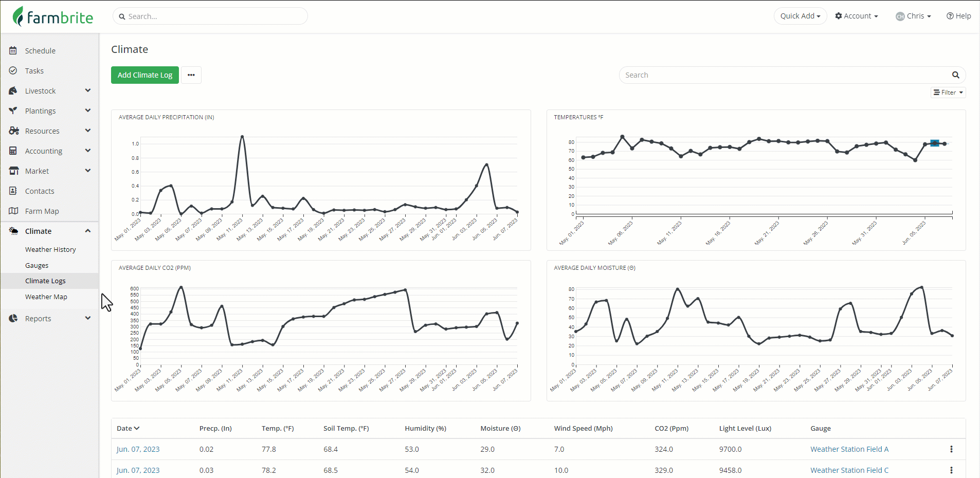
Task: Click the Tasks checkmark icon
Action: 13,70
